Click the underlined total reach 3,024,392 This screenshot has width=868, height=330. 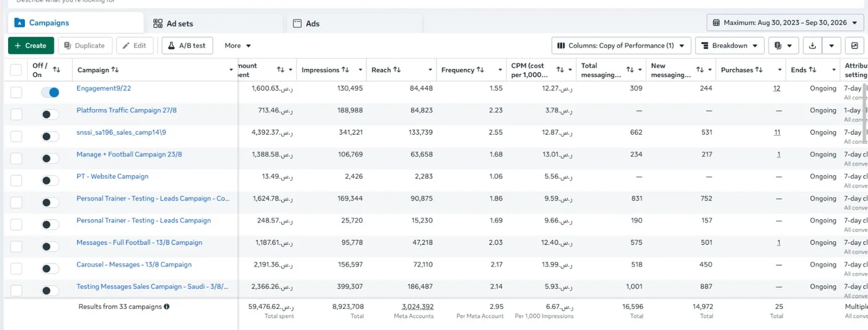[417, 306]
